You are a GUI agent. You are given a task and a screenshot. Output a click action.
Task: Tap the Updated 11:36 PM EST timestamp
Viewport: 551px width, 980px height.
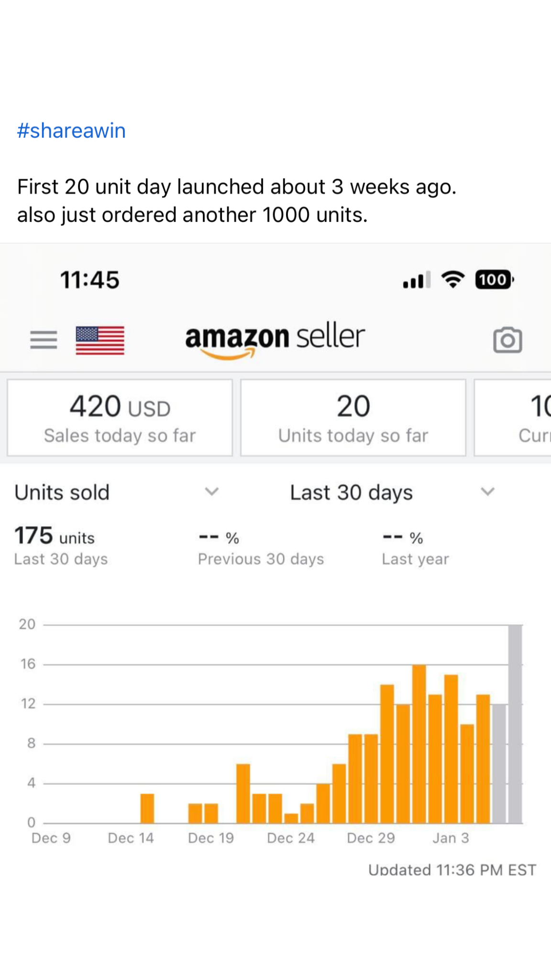(x=452, y=869)
